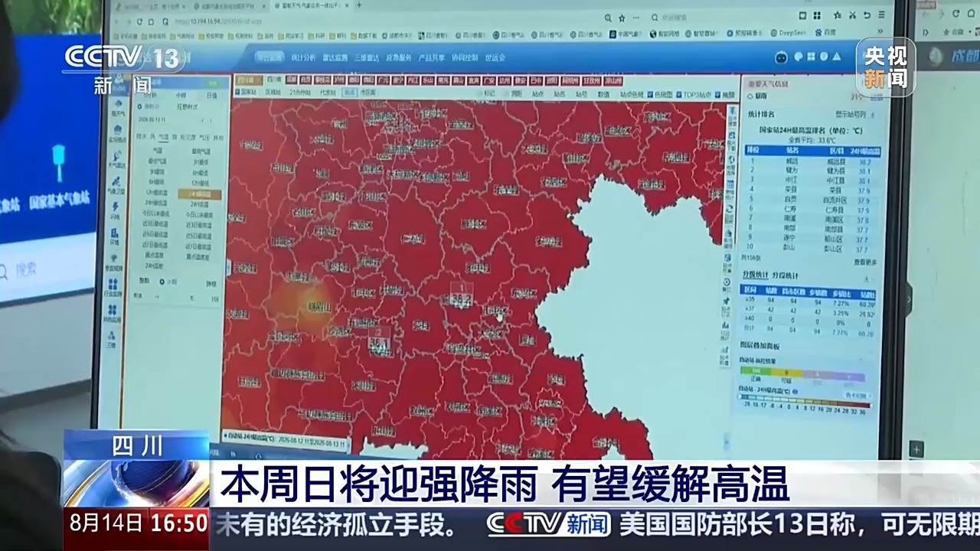Click the green 正确 quality status swatch

[x=756, y=370]
